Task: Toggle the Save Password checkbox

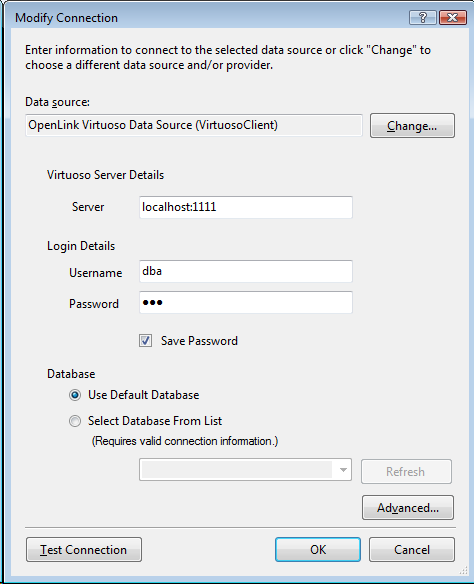Action: 145,340
